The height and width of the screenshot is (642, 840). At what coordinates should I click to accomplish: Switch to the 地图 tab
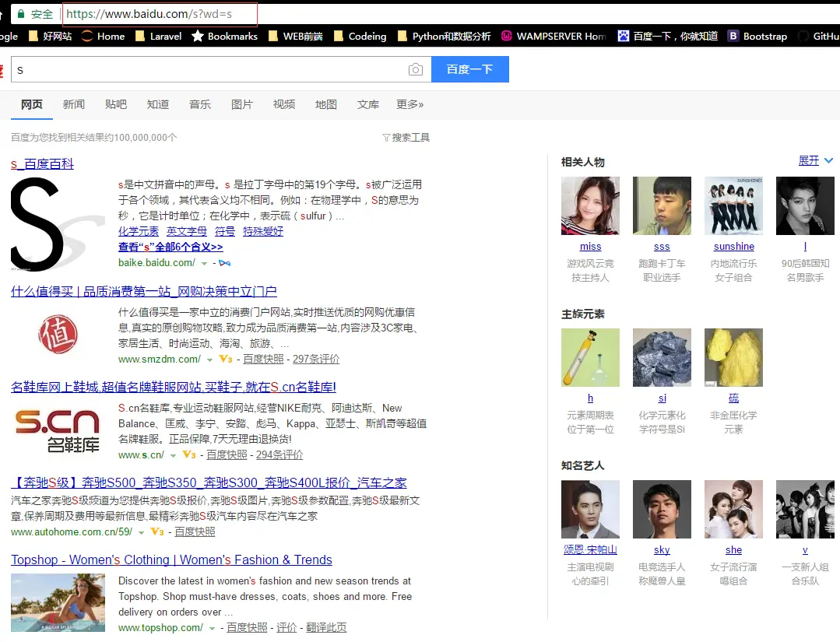pyautogui.click(x=325, y=104)
